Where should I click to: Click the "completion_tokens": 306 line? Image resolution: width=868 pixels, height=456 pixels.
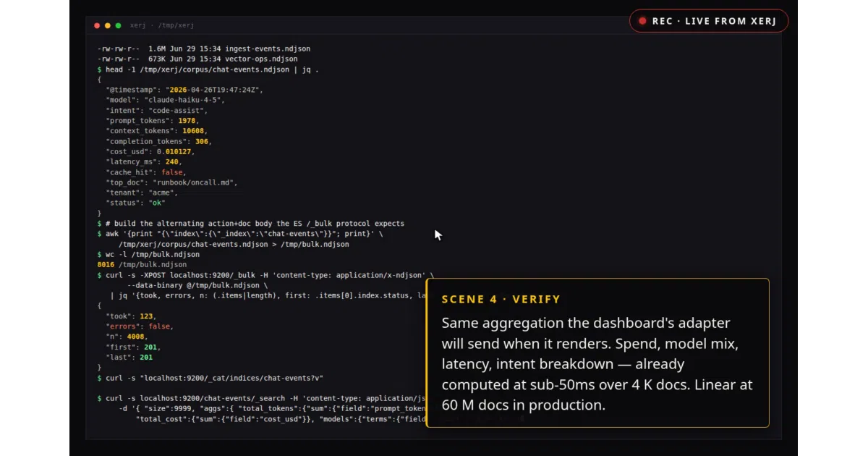click(159, 141)
